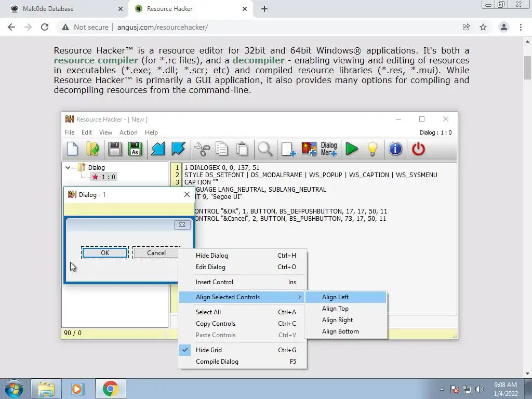The height and width of the screenshot is (399, 532).
Task: Click the share page icon in address bar
Action: (467, 27)
